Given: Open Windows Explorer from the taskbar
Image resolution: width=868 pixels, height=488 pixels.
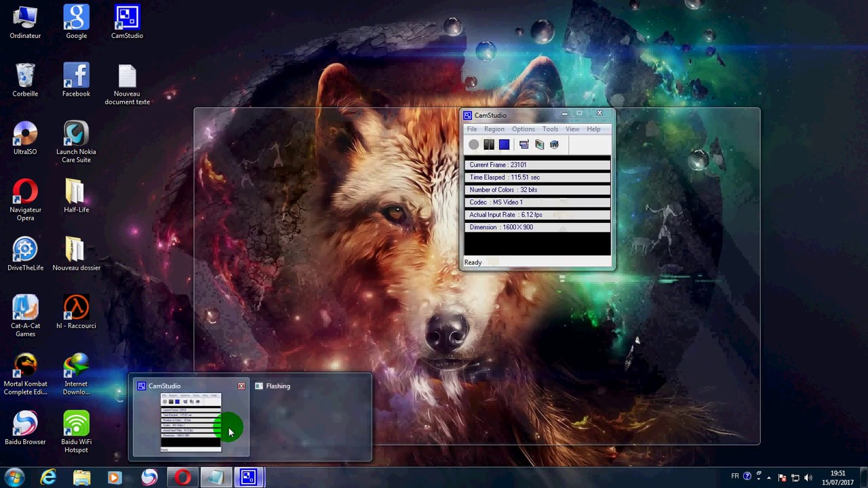Looking at the screenshot, I should pos(81,478).
